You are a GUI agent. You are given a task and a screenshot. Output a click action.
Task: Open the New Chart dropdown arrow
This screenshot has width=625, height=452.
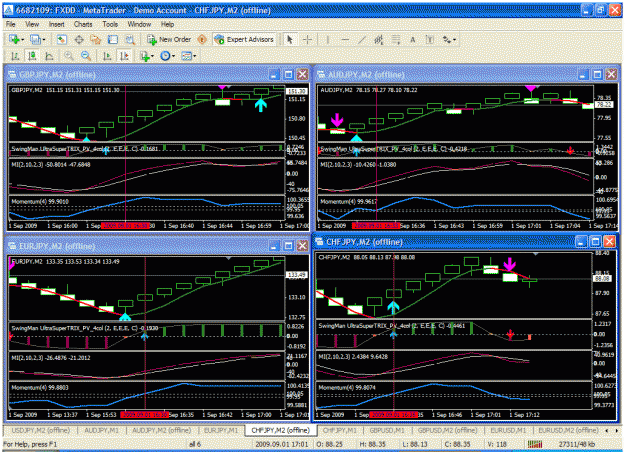click(22, 39)
